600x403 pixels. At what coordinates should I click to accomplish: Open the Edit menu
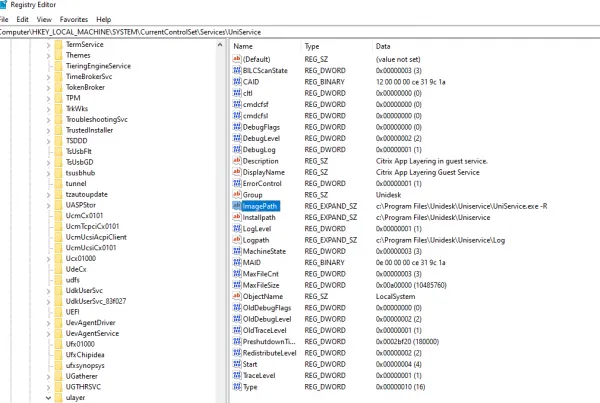(x=22, y=20)
